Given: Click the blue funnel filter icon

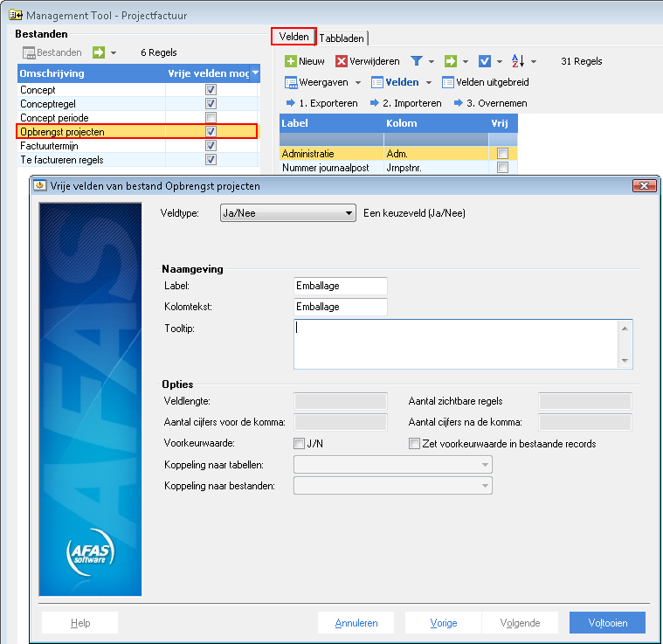Looking at the screenshot, I should (x=417, y=61).
